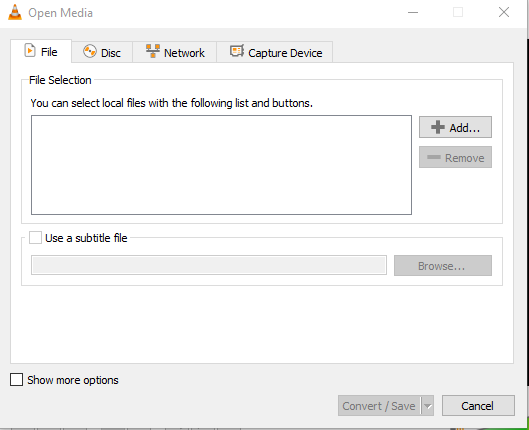Screen dimensions: 529x430
Task: Click the plus icon on Add button
Action: (438, 127)
